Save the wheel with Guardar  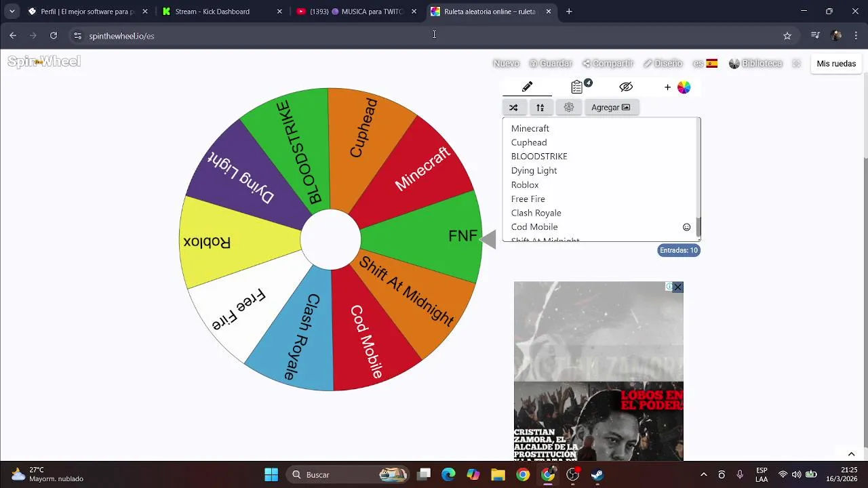click(551, 63)
